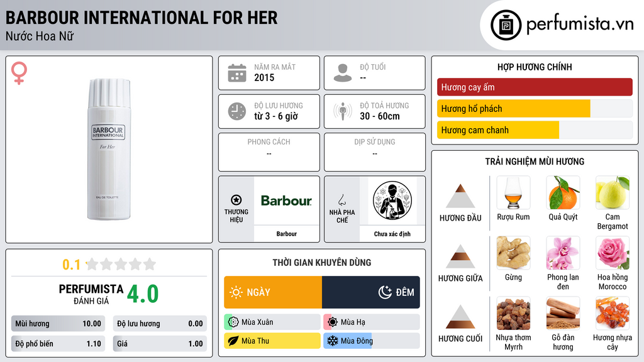Click the 'từ 3 - 6 giờ' longevity value

click(x=276, y=116)
